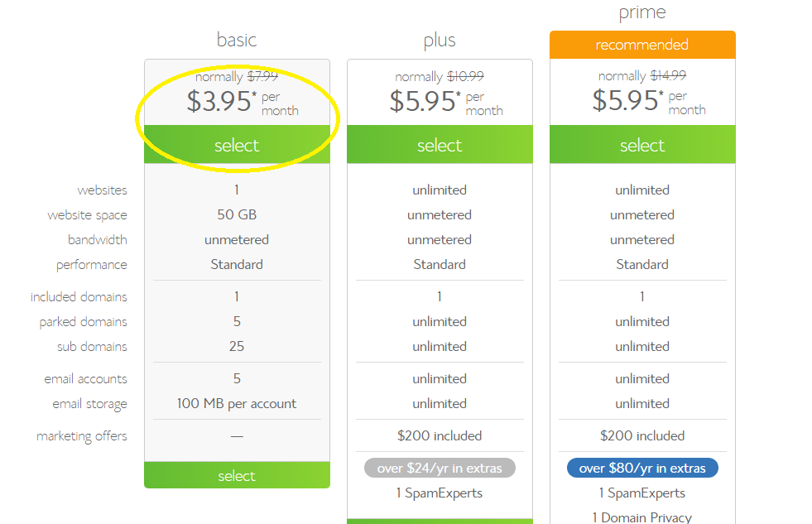The width and height of the screenshot is (812, 524).
Task: Click 1 Domain Privacy under prime
Action: coord(642,517)
